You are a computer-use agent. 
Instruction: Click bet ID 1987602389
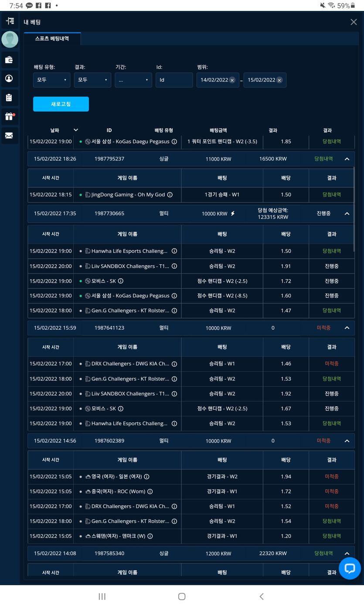coord(109,441)
